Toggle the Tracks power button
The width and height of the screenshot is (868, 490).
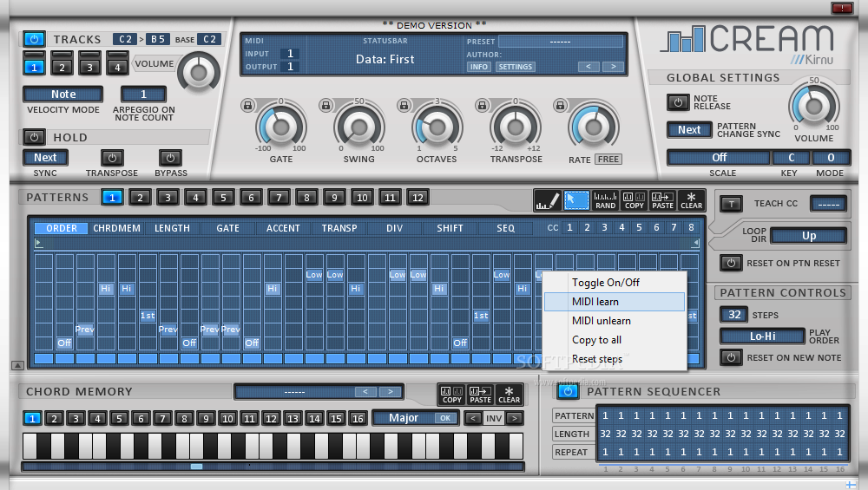35,39
